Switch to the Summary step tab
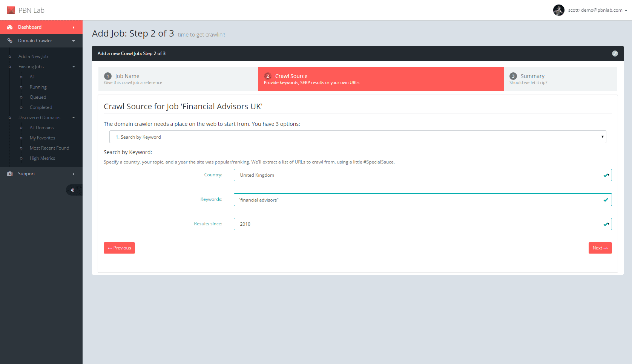This screenshot has height=364, width=632. 560,79
